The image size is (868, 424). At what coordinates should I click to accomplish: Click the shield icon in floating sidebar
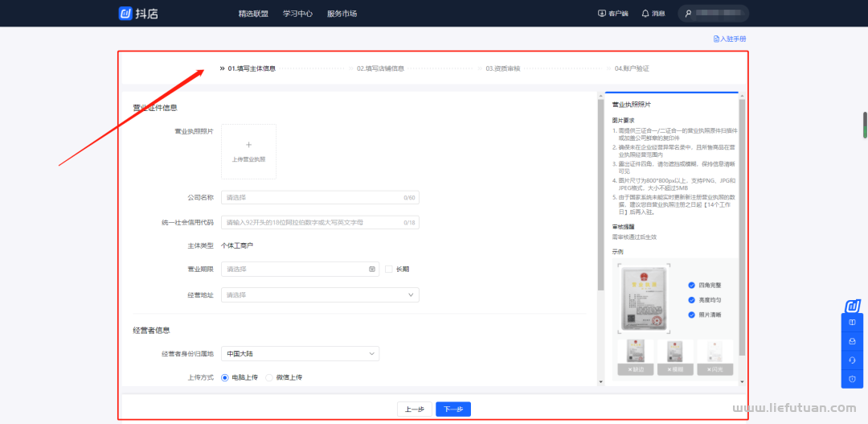pyautogui.click(x=852, y=379)
